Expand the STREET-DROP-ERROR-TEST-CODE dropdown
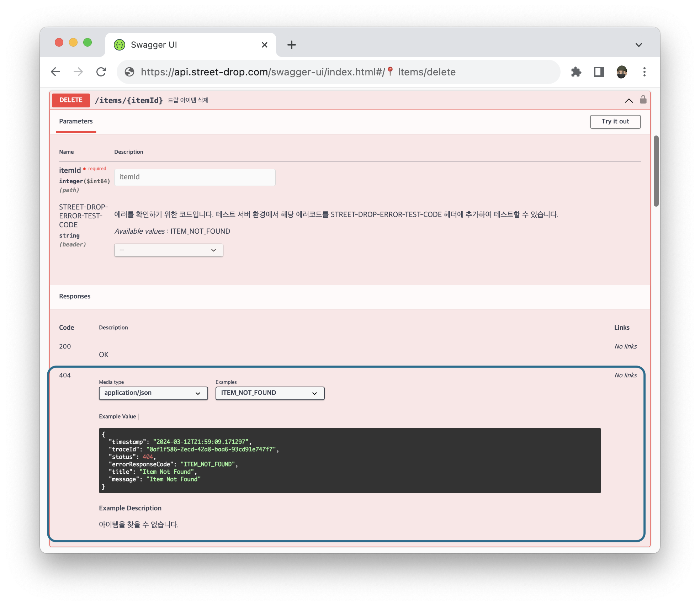700x606 pixels. coord(168,249)
